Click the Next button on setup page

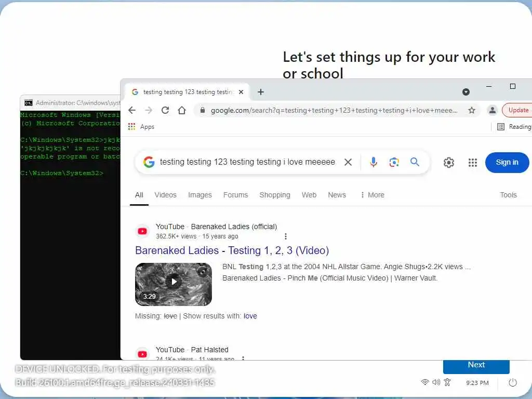[476, 366]
